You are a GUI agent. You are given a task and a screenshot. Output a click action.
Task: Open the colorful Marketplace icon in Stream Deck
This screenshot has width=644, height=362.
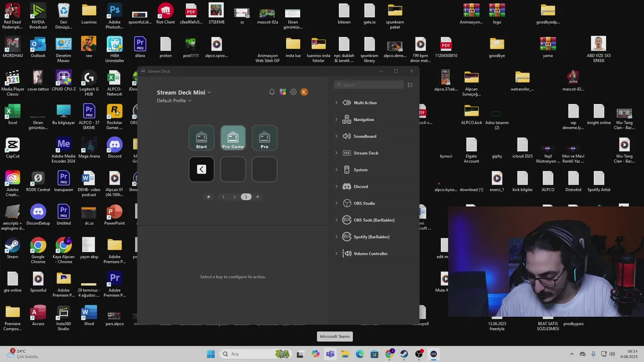coord(283,92)
